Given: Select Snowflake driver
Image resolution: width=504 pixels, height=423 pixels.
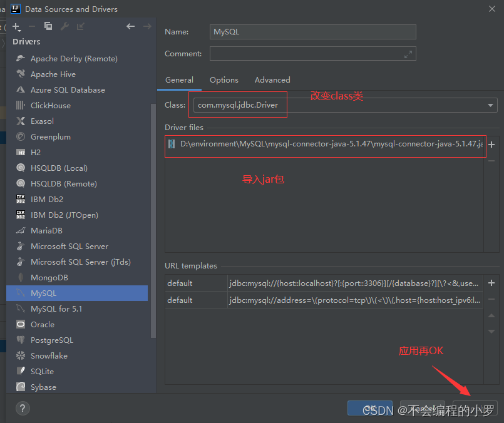Looking at the screenshot, I should pos(77,355).
